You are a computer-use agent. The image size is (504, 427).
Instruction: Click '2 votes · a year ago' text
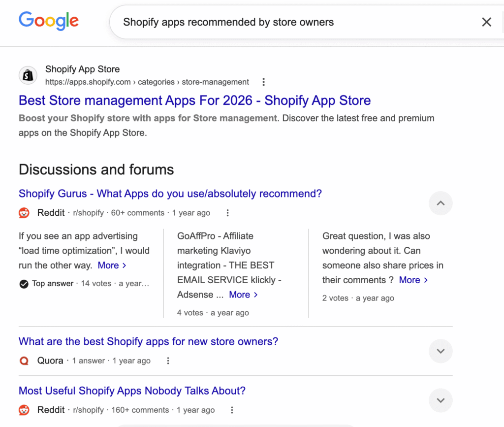(358, 298)
